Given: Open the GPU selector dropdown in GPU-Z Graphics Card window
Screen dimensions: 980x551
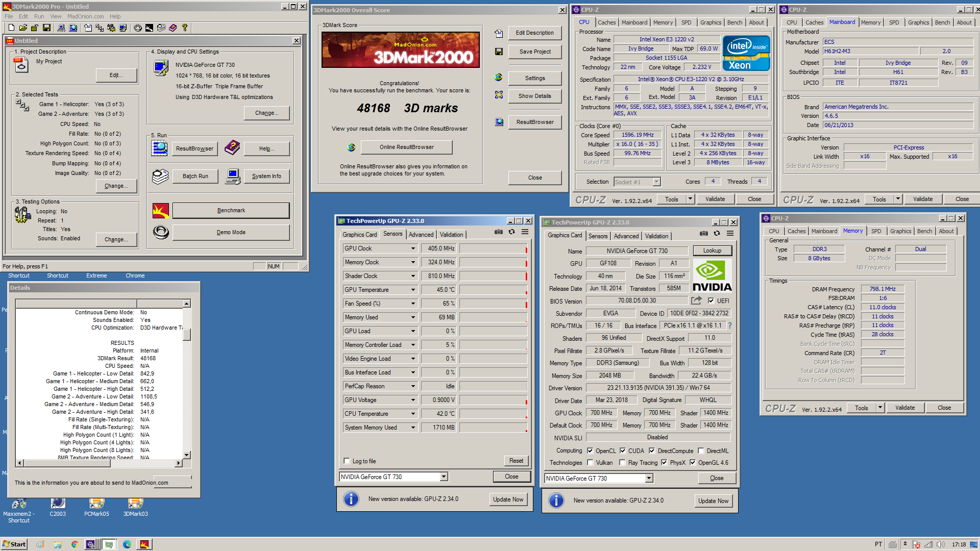Looking at the screenshot, I should [649, 478].
